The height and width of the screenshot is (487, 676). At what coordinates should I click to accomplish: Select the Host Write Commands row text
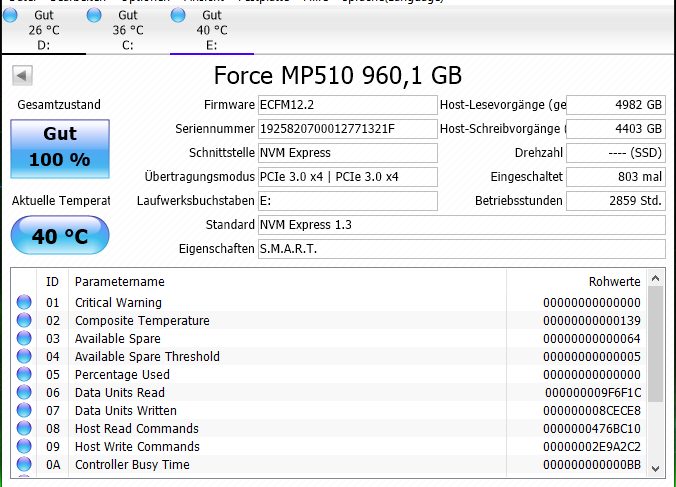click(138, 446)
